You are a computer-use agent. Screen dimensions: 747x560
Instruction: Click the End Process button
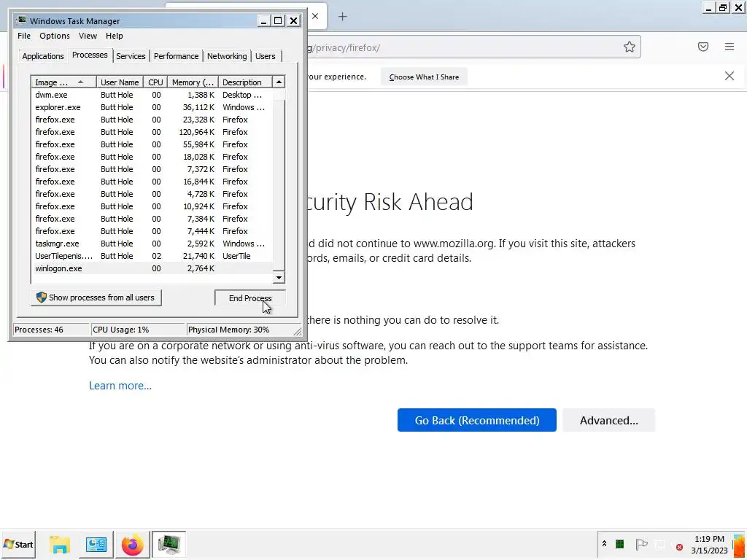pyautogui.click(x=250, y=298)
